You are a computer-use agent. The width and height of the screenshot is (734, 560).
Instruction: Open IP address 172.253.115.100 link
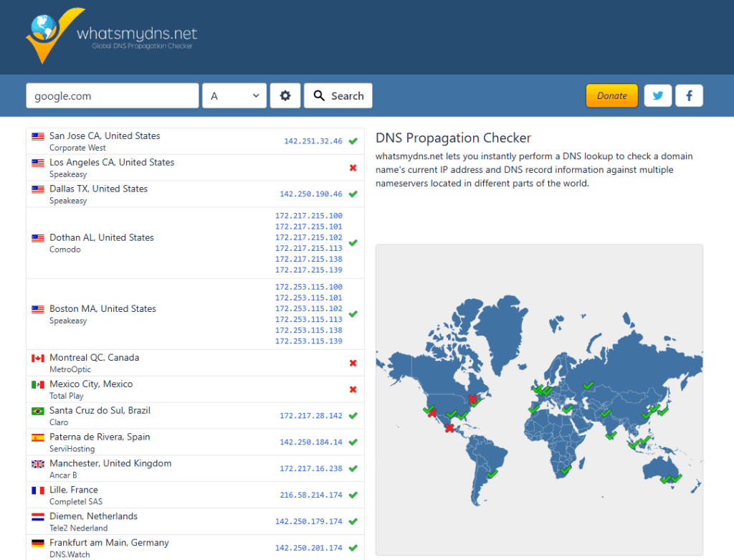(308, 287)
